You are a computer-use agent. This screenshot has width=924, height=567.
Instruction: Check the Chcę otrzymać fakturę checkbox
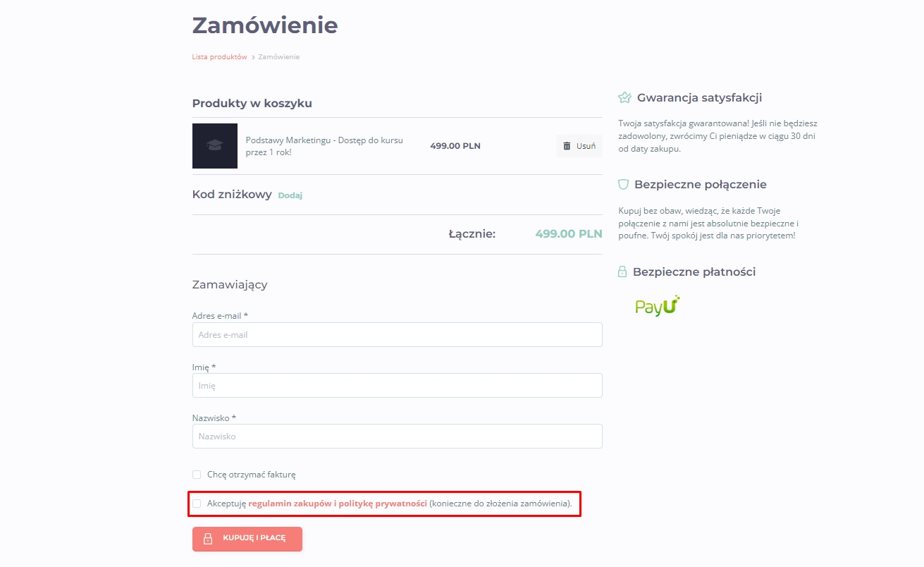click(x=197, y=475)
